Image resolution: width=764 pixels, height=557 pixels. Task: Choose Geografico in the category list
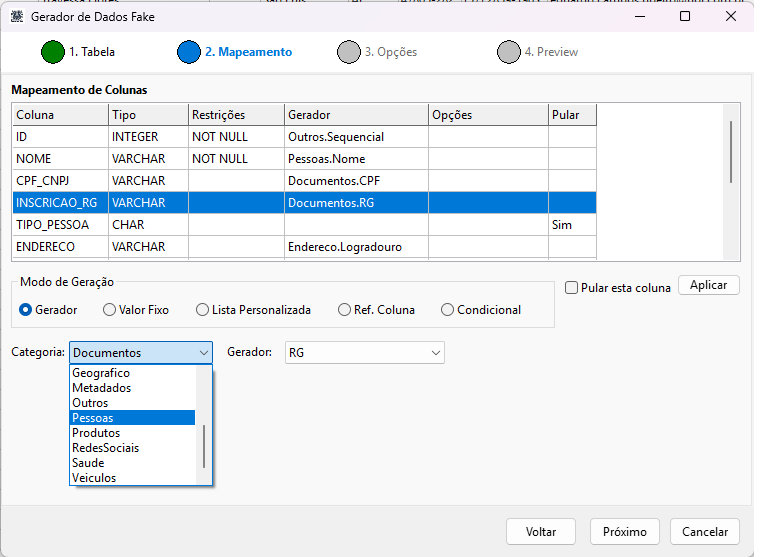click(133, 373)
